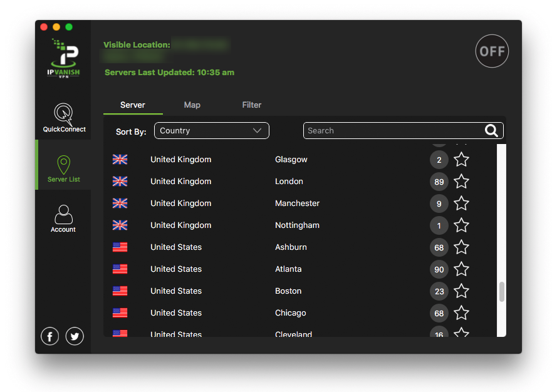Screen dimensions: 557x392
Task: Switch to the Filter tab
Action: click(x=252, y=105)
